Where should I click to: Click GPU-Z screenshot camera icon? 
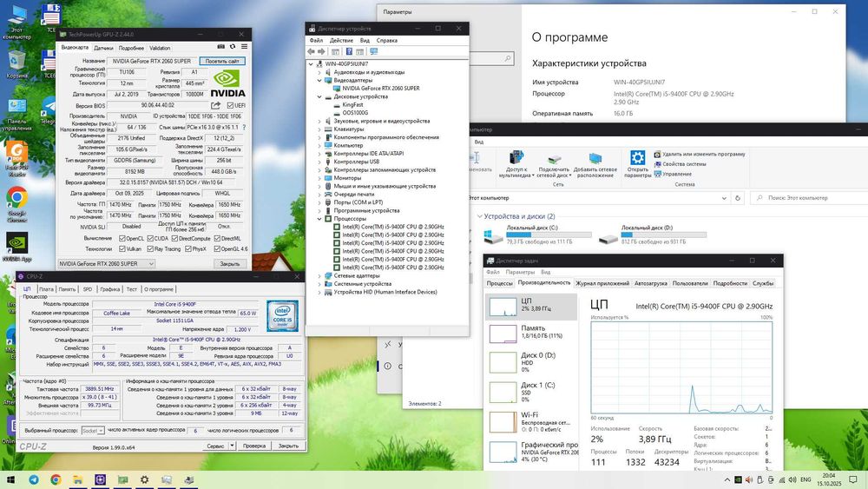tap(220, 47)
